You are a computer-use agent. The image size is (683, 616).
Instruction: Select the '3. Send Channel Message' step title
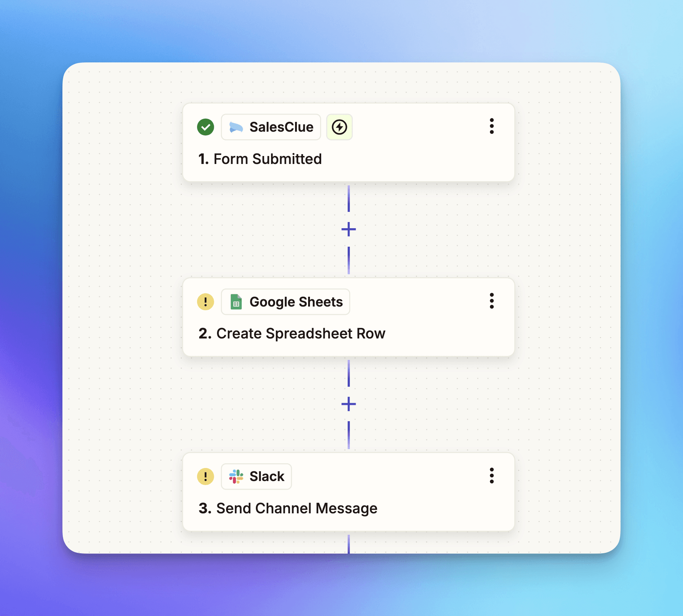[288, 509]
